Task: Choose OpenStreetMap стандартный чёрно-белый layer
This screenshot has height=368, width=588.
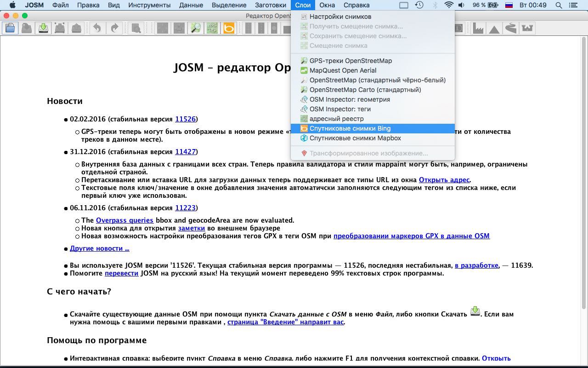Action: point(373,80)
